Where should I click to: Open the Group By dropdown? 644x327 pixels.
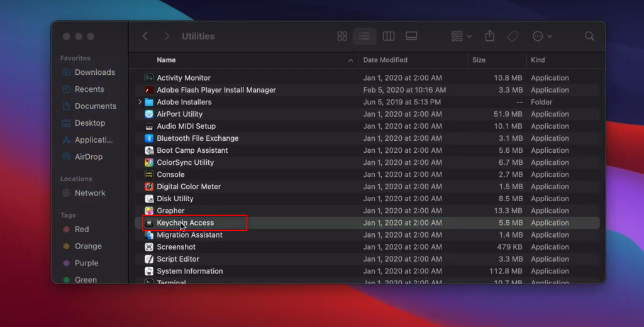tap(462, 36)
